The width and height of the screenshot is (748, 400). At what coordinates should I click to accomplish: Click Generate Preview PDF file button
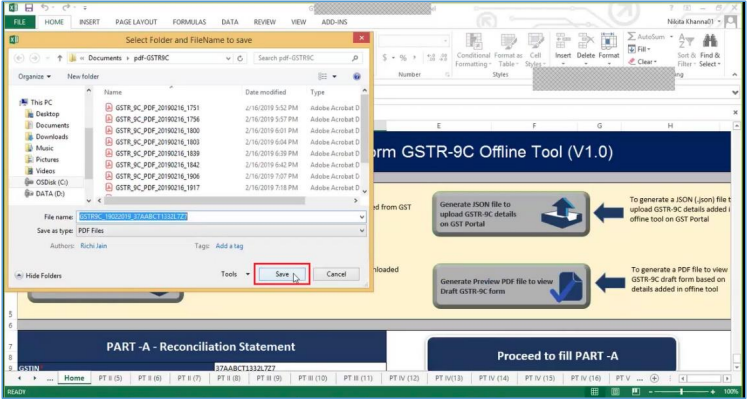coord(511,286)
